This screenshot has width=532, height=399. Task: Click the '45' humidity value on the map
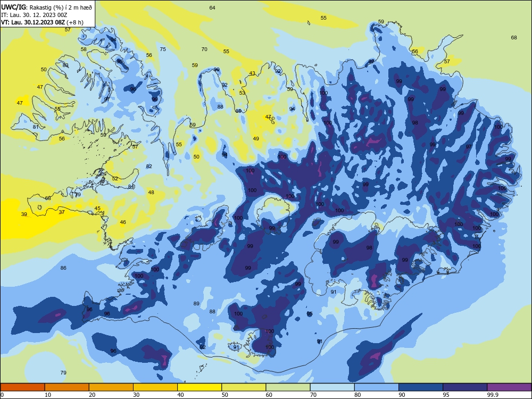coord(97,209)
